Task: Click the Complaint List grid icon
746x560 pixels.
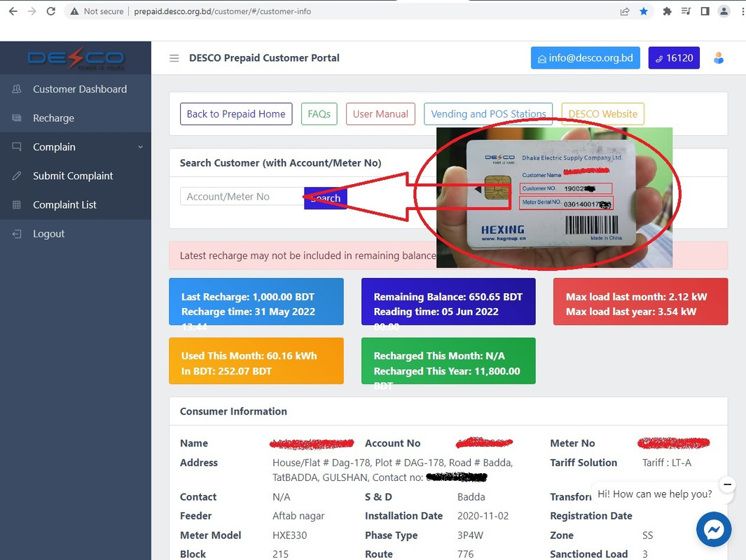Action: pos(17,205)
